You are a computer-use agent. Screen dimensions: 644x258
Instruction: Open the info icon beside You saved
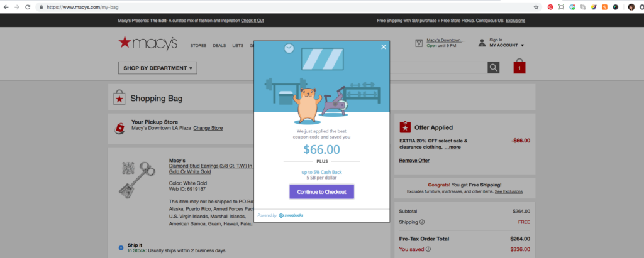pyautogui.click(x=428, y=249)
